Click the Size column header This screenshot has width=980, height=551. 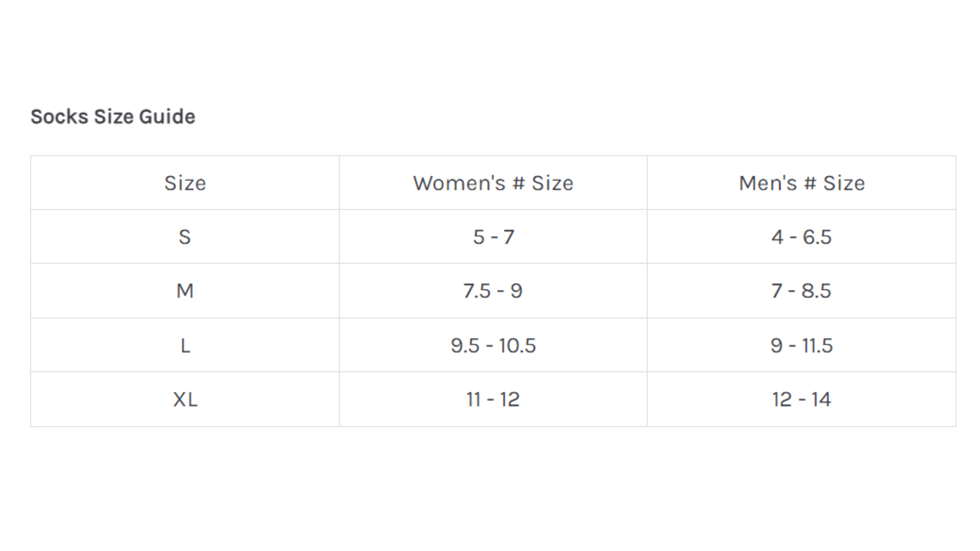185,183
